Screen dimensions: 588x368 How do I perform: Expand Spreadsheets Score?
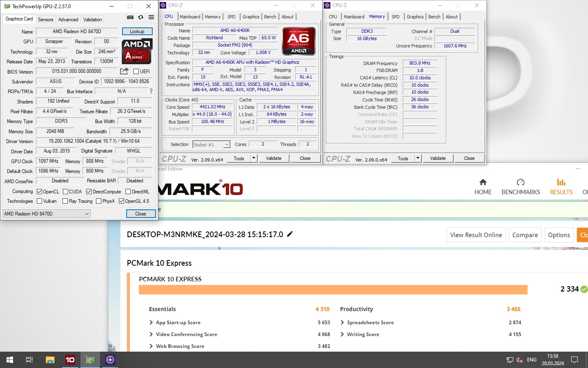tap(342, 323)
